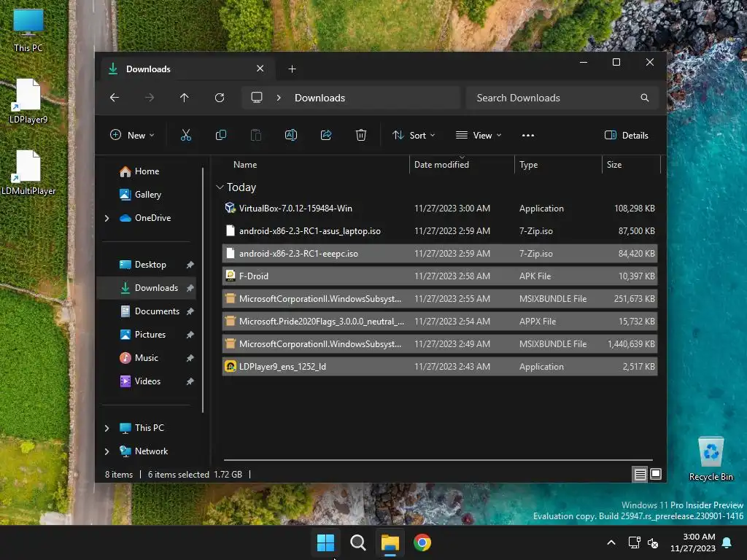This screenshot has width=747, height=560.
Task: Unpin Downloads using its pin icon
Action: (x=190, y=288)
